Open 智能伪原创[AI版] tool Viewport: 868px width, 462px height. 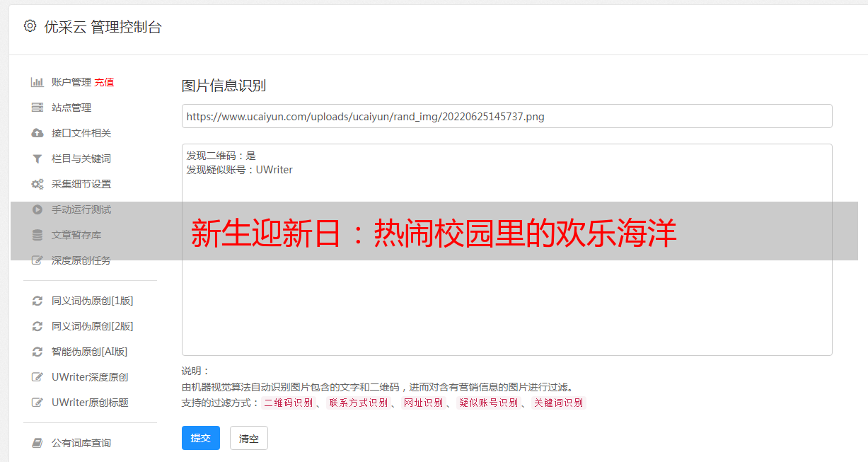click(x=90, y=352)
